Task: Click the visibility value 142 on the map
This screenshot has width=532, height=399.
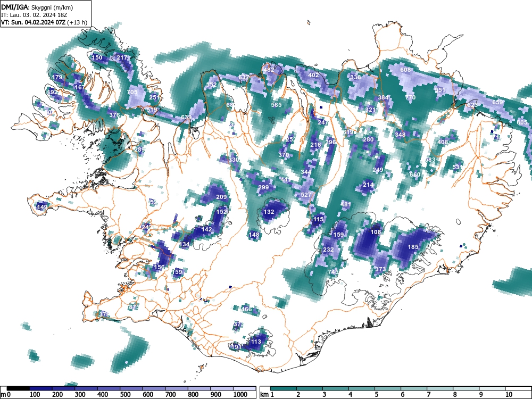Action: click(206, 229)
